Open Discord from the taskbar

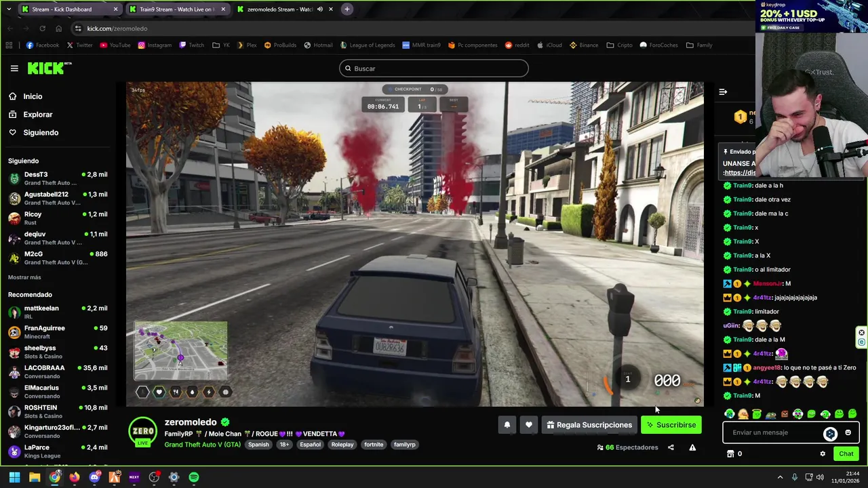tap(94, 477)
